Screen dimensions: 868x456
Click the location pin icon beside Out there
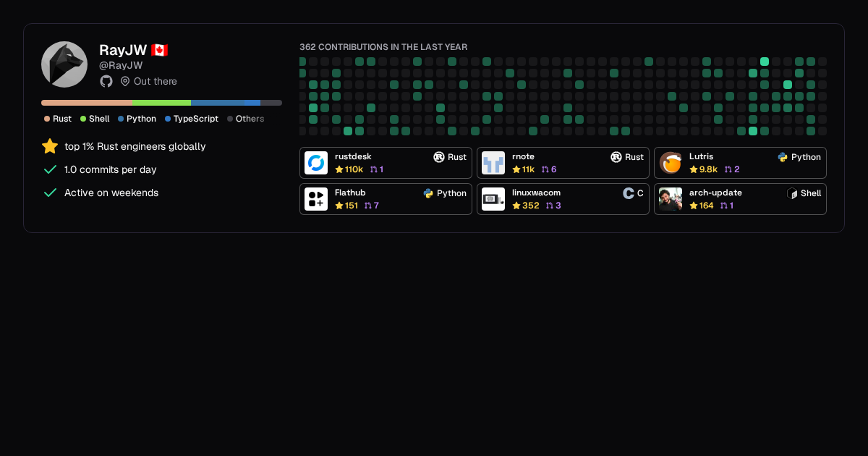click(x=125, y=81)
